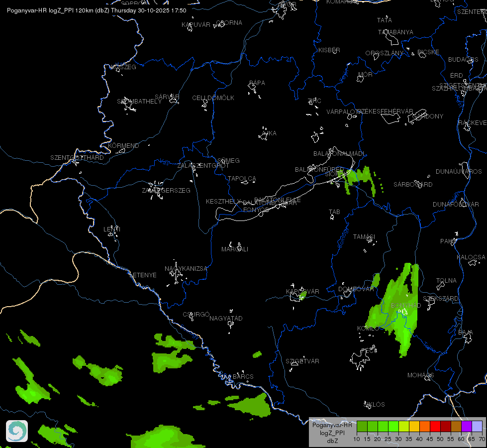Click the SÁRVÁR town label

(167, 97)
